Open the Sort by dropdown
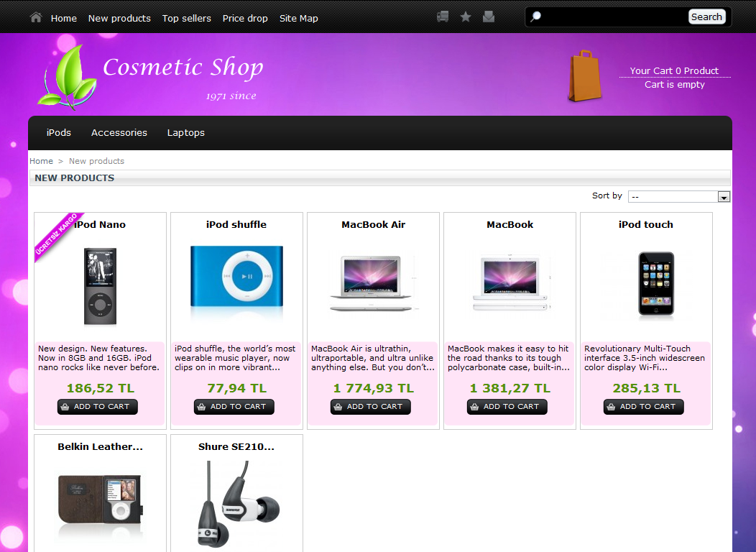The width and height of the screenshot is (756, 552). pyautogui.click(x=679, y=197)
